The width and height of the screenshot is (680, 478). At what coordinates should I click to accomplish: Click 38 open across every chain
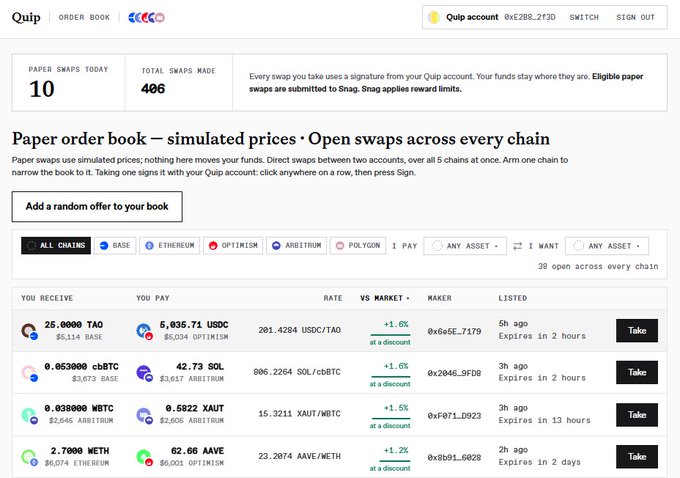click(598, 266)
